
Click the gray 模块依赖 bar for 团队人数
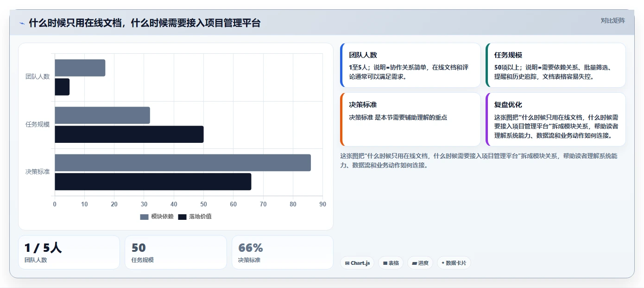coord(80,68)
